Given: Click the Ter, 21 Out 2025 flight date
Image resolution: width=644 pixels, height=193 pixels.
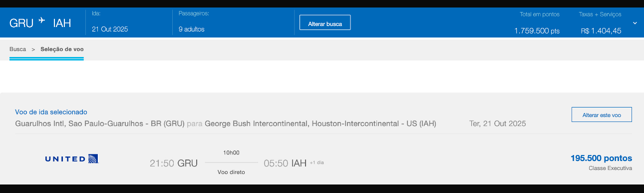Looking at the screenshot, I should pyautogui.click(x=498, y=123).
